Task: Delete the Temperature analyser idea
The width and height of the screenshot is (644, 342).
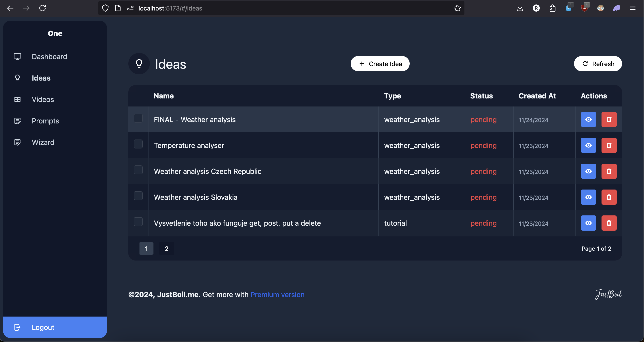Action: coord(609,145)
